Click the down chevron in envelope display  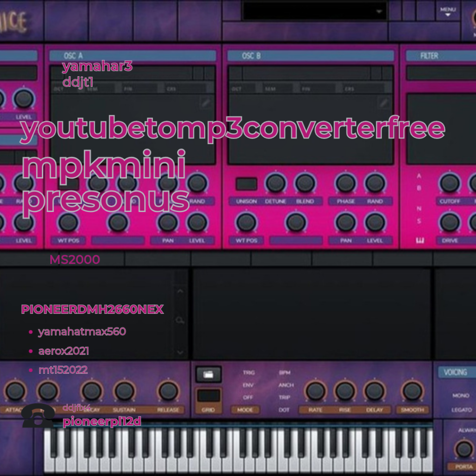coord(180,352)
